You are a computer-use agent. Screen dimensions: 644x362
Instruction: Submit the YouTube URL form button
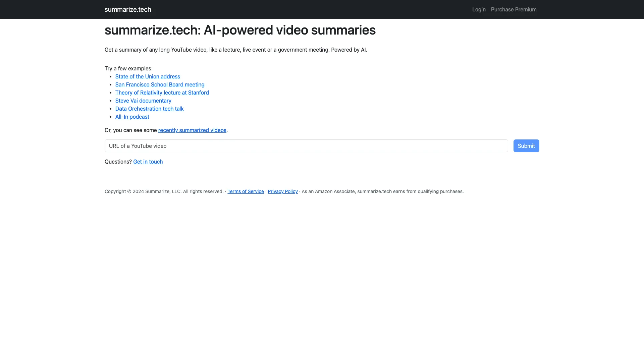pyautogui.click(x=526, y=146)
